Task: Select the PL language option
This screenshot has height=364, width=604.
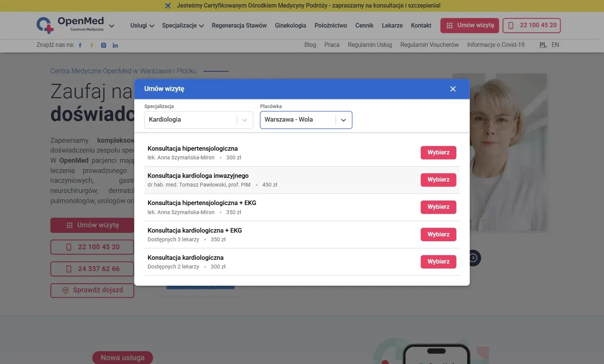Action: tap(543, 45)
